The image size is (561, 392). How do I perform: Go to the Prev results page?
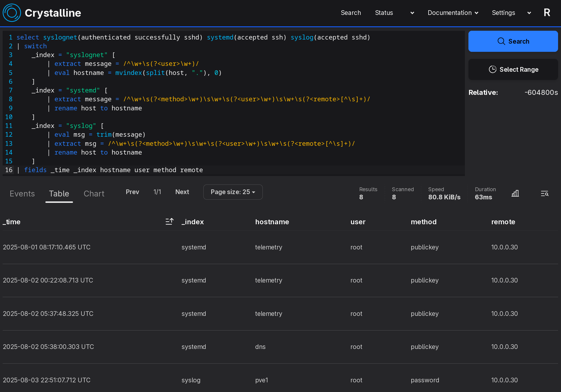click(x=132, y=192)
